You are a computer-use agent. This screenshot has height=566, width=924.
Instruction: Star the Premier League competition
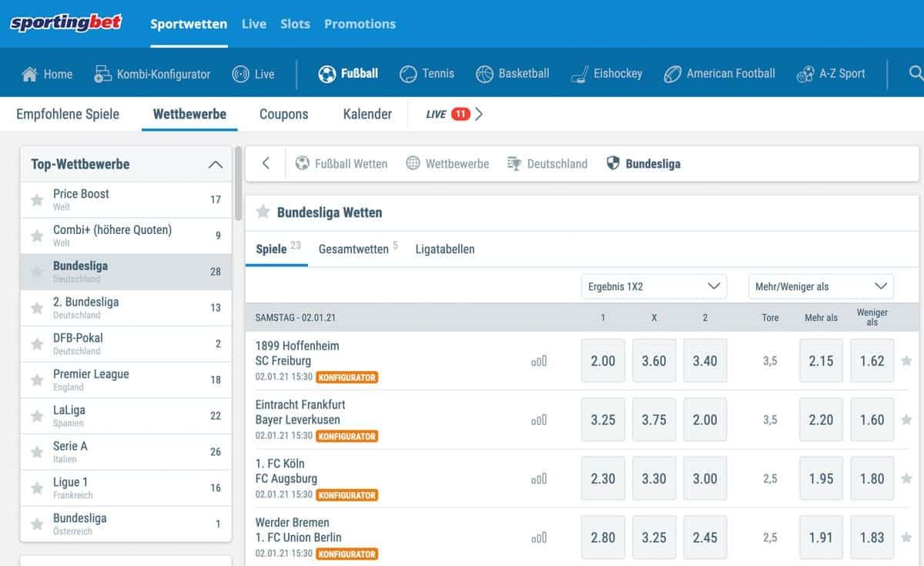click(x=36, y=379)
